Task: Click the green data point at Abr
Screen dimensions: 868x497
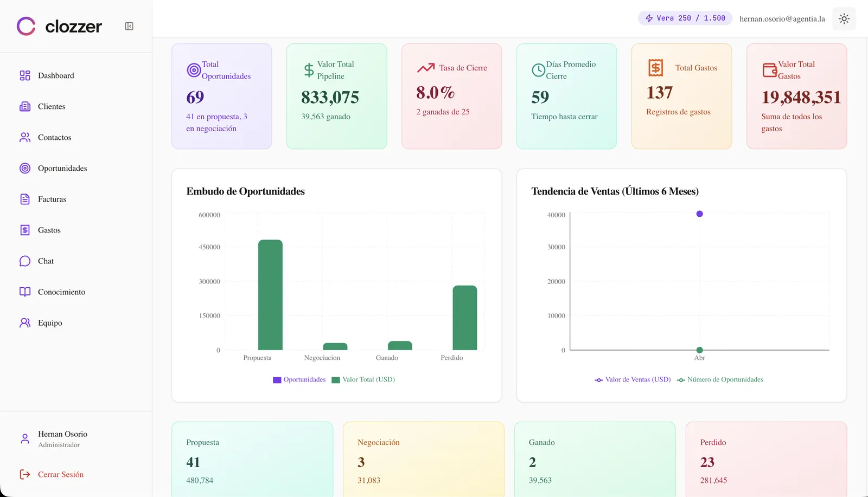Action: [x=700, y=350]
